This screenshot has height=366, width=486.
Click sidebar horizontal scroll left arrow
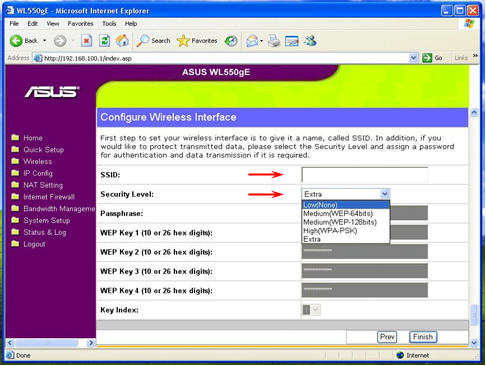point(10,343)
